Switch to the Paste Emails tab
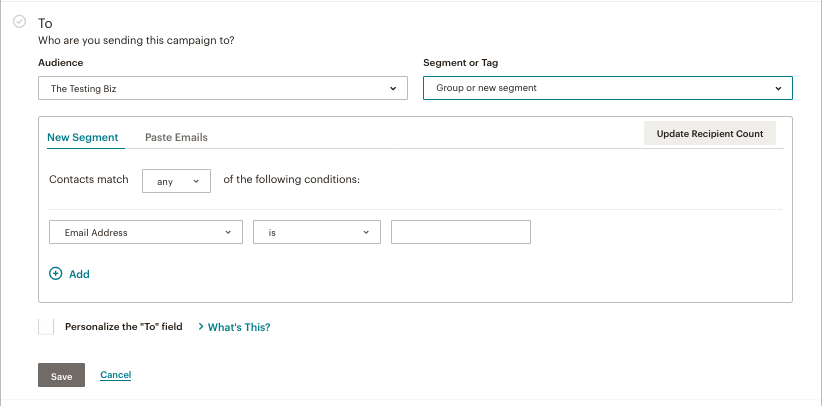Image resolution: width=822 pixels, height=406 pixels. 176,137
